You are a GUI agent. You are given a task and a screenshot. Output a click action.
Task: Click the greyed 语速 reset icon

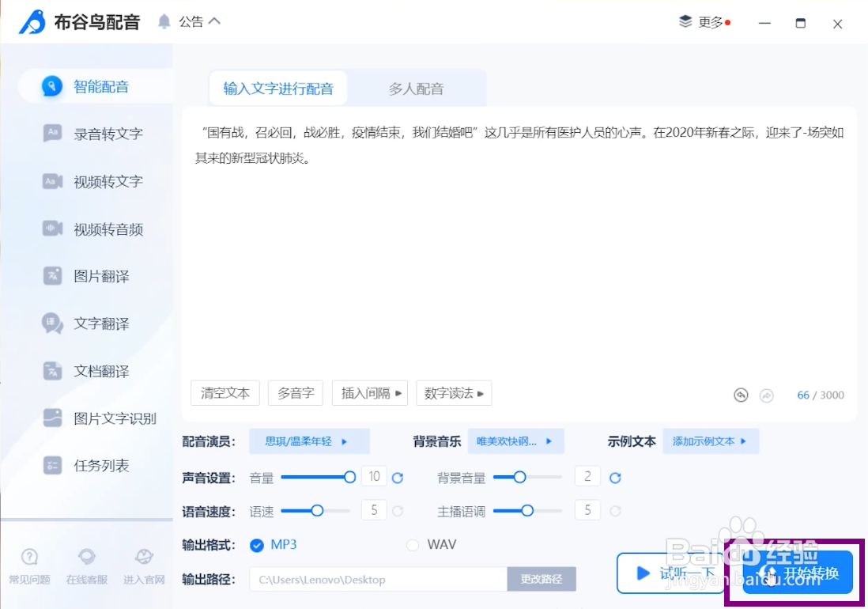pyautogui.click(x=398, y=511)
